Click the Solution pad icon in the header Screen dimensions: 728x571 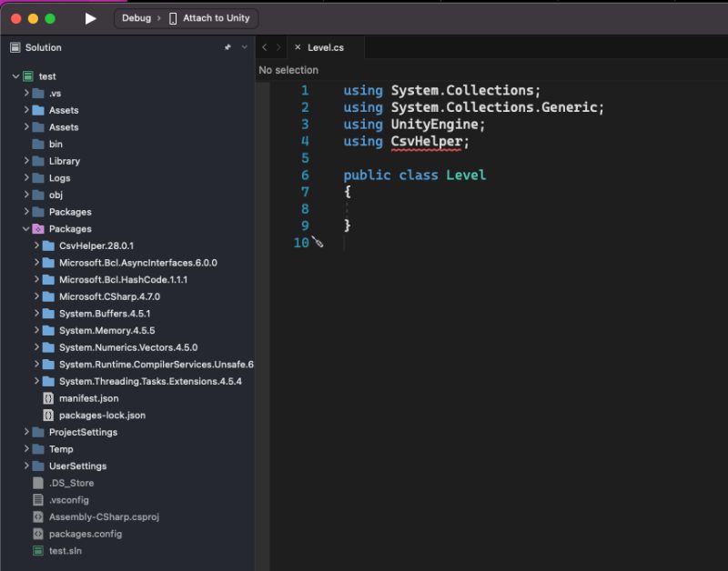click(15, 47)
